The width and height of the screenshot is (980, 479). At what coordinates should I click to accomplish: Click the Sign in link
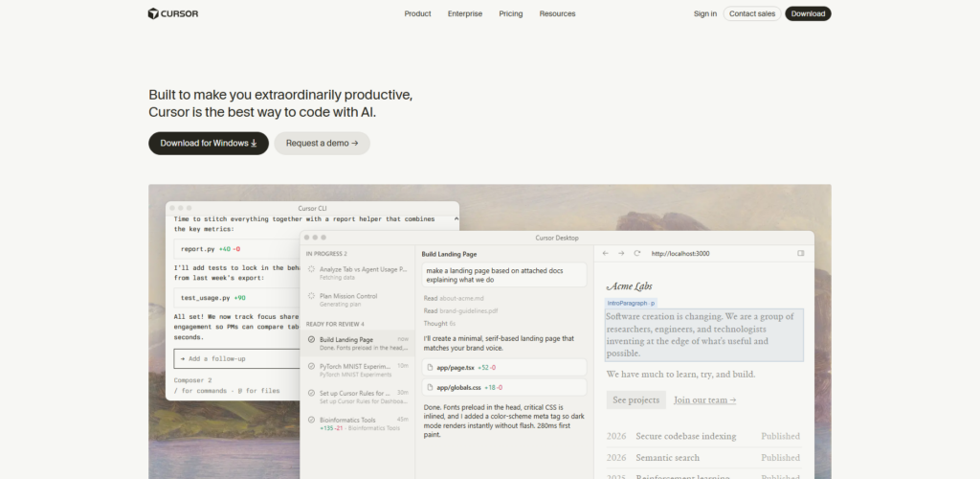point(704,13)
